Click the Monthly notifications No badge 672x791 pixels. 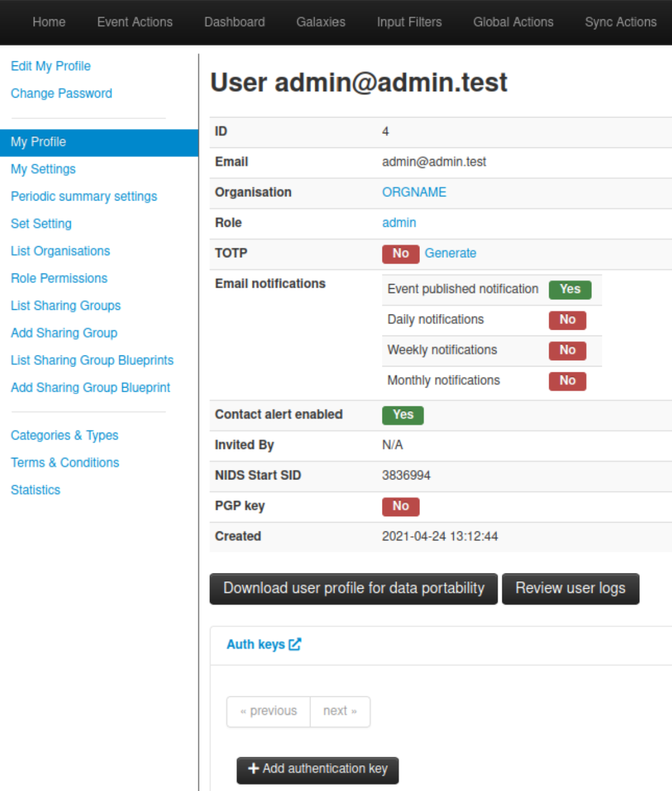pos(567,381)
